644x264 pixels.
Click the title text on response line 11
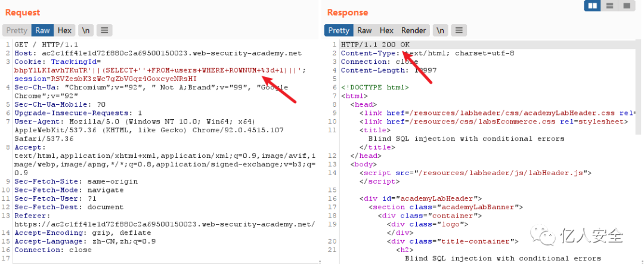466,139
